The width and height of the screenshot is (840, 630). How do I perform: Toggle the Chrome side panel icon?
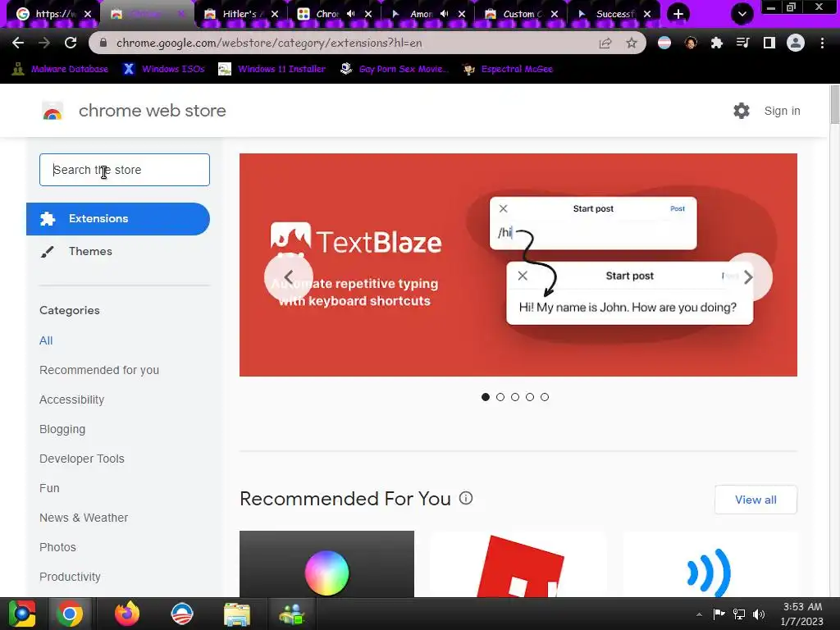[769, 43]
